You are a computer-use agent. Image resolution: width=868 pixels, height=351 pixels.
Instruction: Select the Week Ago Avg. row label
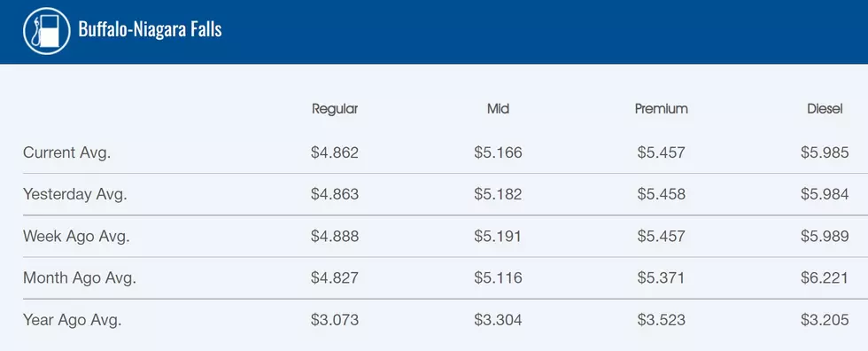point(76,237)
